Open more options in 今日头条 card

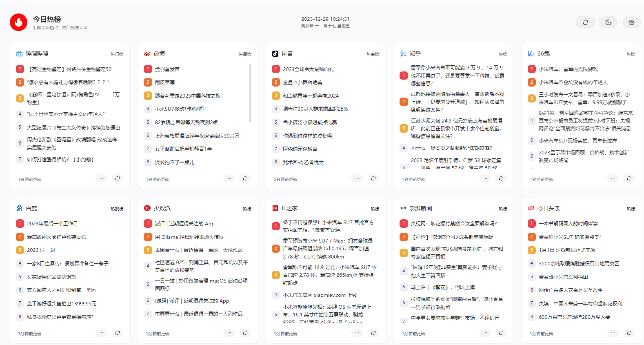(x=613, y=333)
